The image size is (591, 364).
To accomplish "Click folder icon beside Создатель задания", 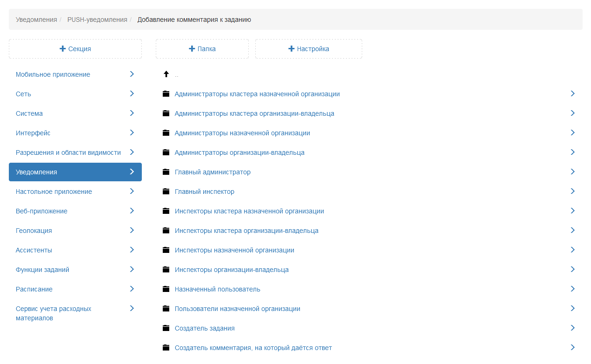I will (166, 328).
